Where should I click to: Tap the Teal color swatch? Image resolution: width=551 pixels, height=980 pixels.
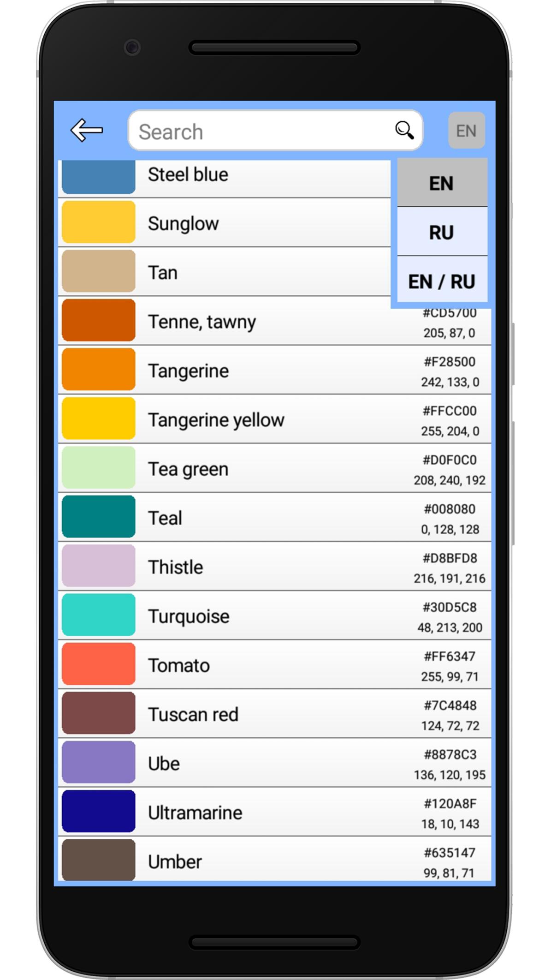click(99, 517)
